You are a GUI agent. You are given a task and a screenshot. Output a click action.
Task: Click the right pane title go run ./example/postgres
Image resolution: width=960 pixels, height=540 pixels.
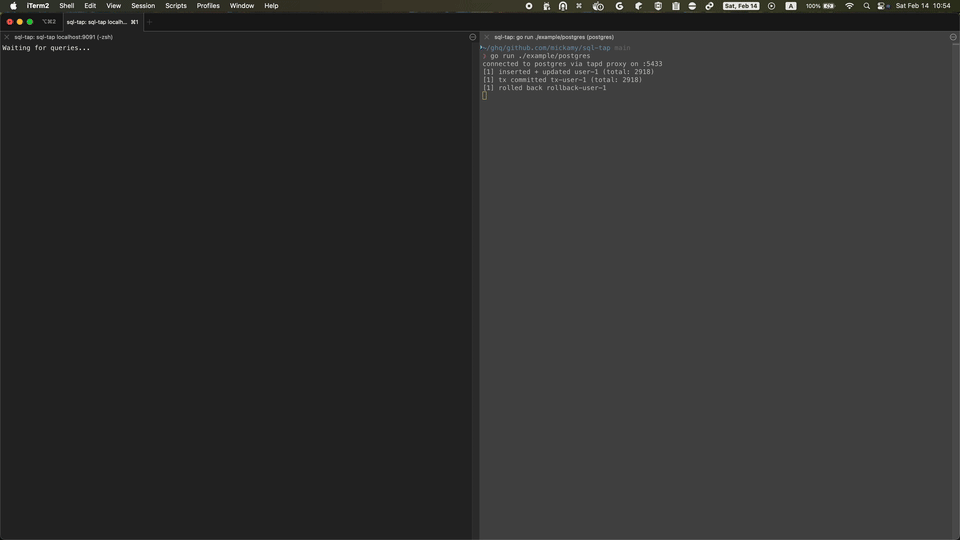554,37
